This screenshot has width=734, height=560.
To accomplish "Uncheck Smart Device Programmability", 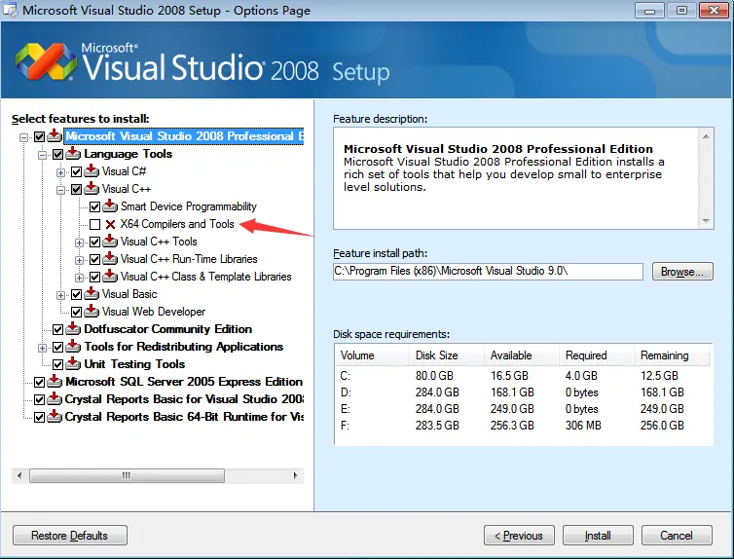I will click(x=95, y=206).
